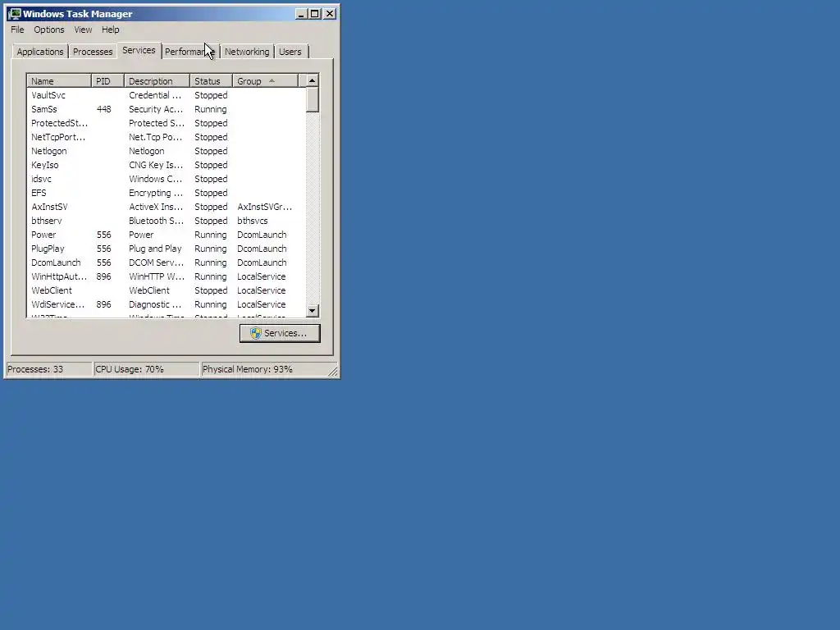Select the idsvc service row
This screenshot has height=630, width=840.
[166, 179]
